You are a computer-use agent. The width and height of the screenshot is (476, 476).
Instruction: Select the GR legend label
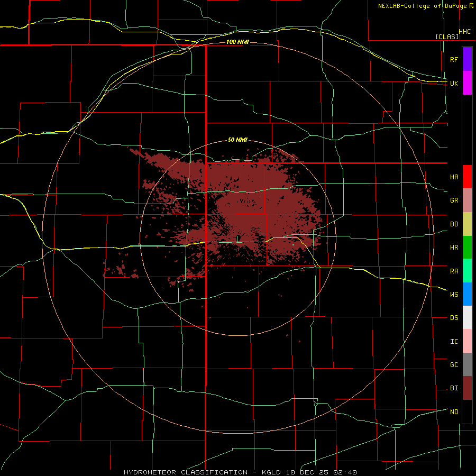(x=454, y=200)
